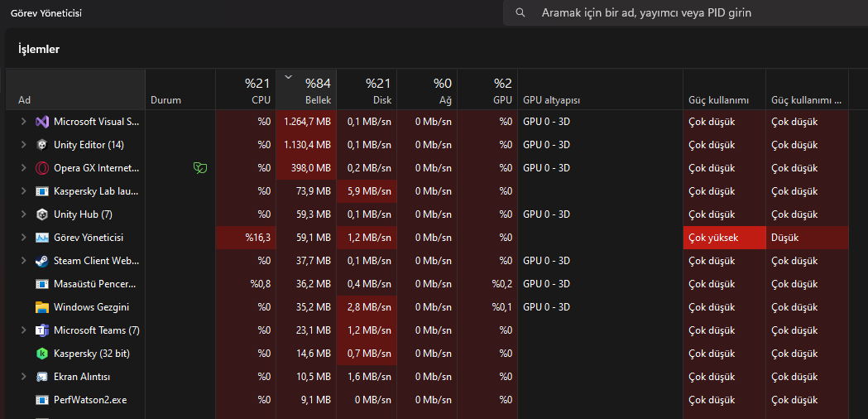Click the Çok yüksek power usage cell
The image size is (868, 419).
click(x=724, y=237)
